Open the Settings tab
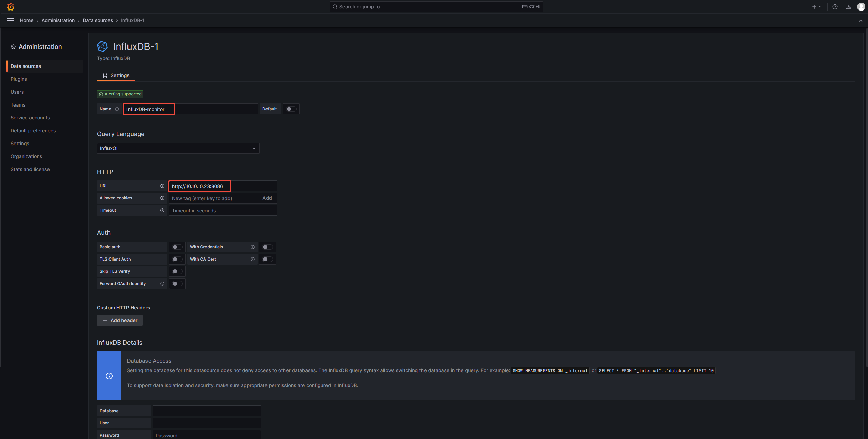Image resolution: width=868 pixels, height=439 pixels. [x=116, y=75]
